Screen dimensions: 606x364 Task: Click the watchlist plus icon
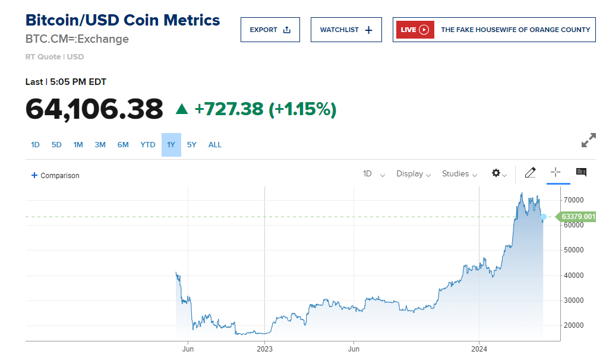pyautogui.click(x=368, y=30)
